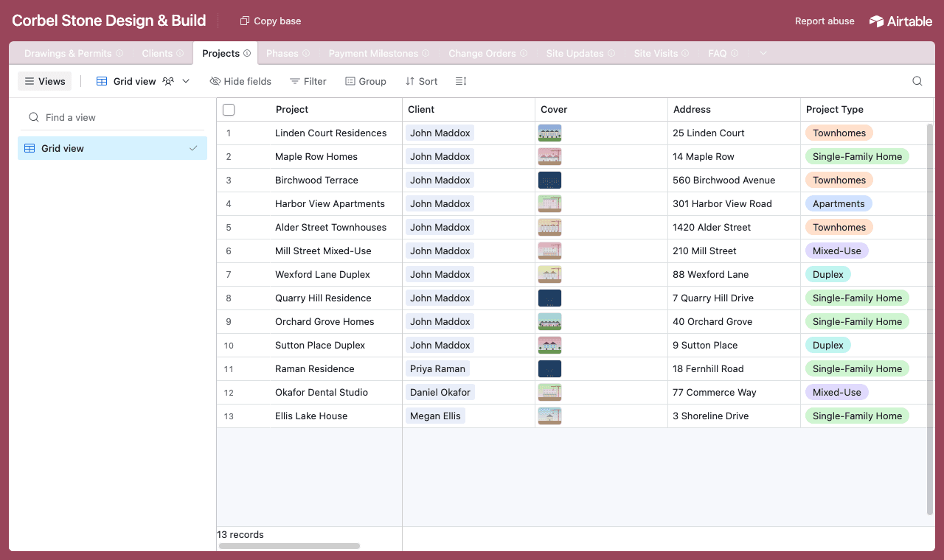Open the Site Visits tab
The image size is (944, 560).
pyautogui.click(x=656, y=53)
